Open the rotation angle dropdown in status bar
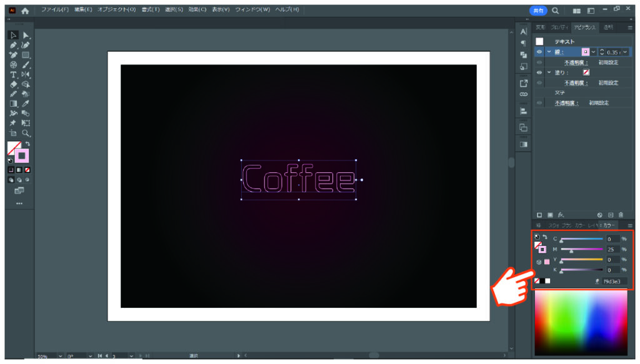This screenshot has width=640, height=364. (x=90, y=356)
